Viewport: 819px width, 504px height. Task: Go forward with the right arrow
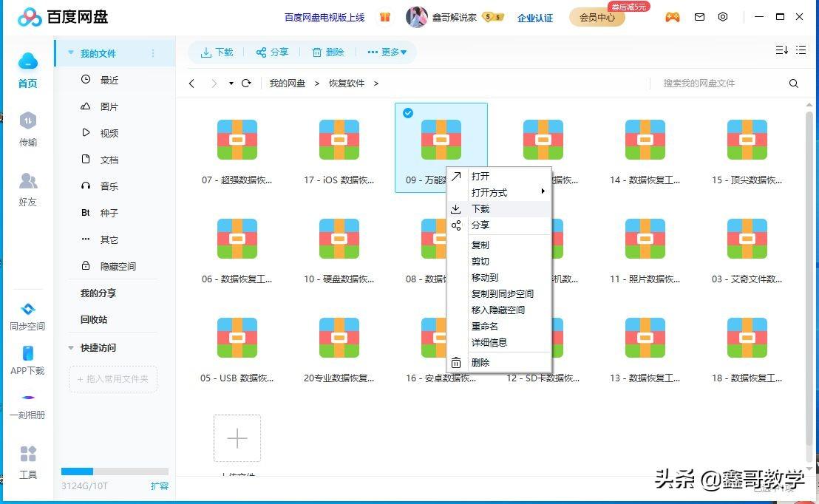click(214, 84)
